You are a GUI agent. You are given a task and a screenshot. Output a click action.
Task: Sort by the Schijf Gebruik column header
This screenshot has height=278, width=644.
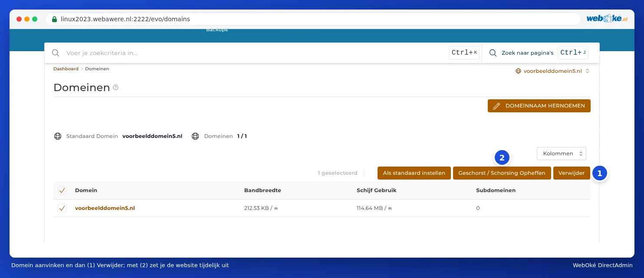point(377,190)
